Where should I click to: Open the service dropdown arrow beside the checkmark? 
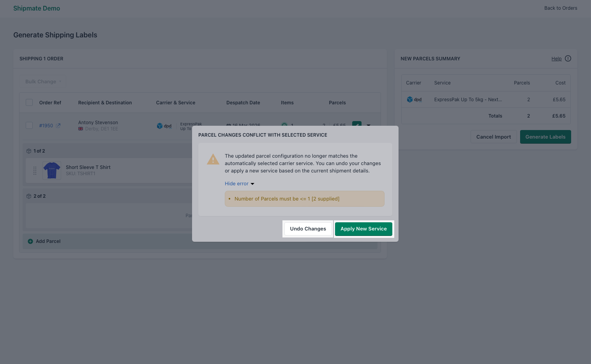pos(368,125)
